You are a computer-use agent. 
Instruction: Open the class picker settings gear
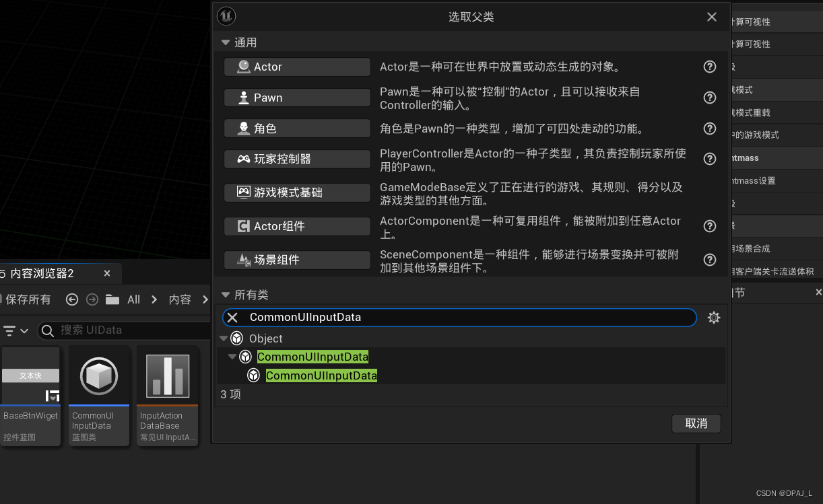coord(713,317)
